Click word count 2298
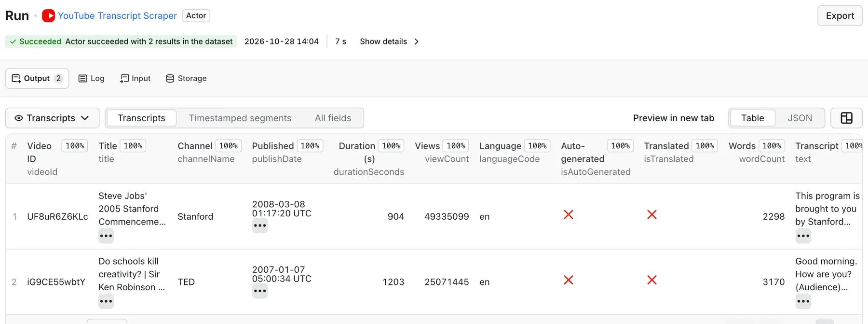 coord(773,217)
